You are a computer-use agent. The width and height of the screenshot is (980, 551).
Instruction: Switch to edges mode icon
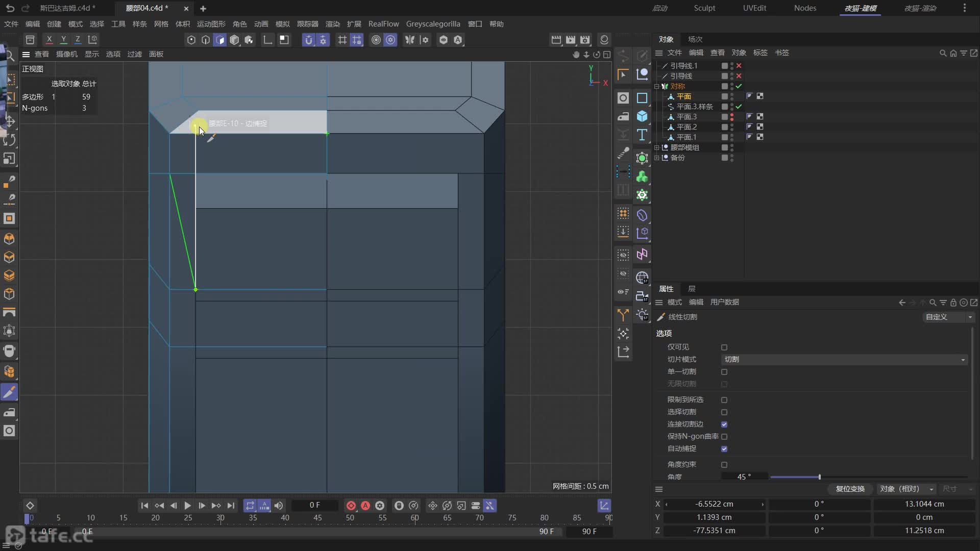coord(206,40)
